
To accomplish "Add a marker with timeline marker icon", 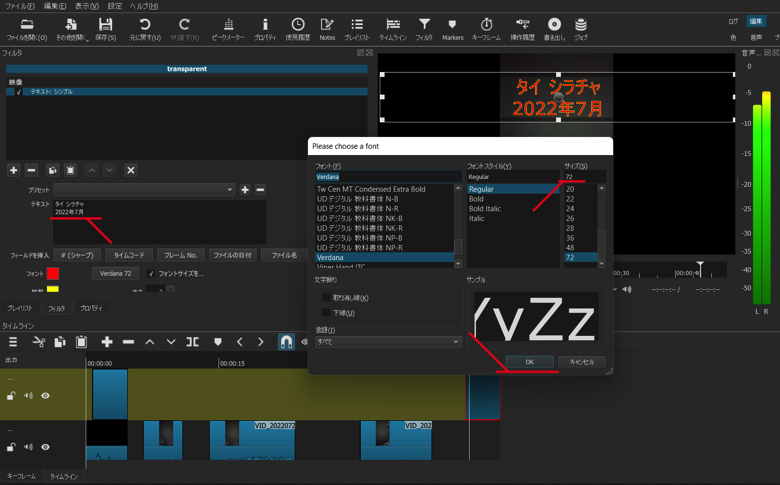I will (218, 342).
